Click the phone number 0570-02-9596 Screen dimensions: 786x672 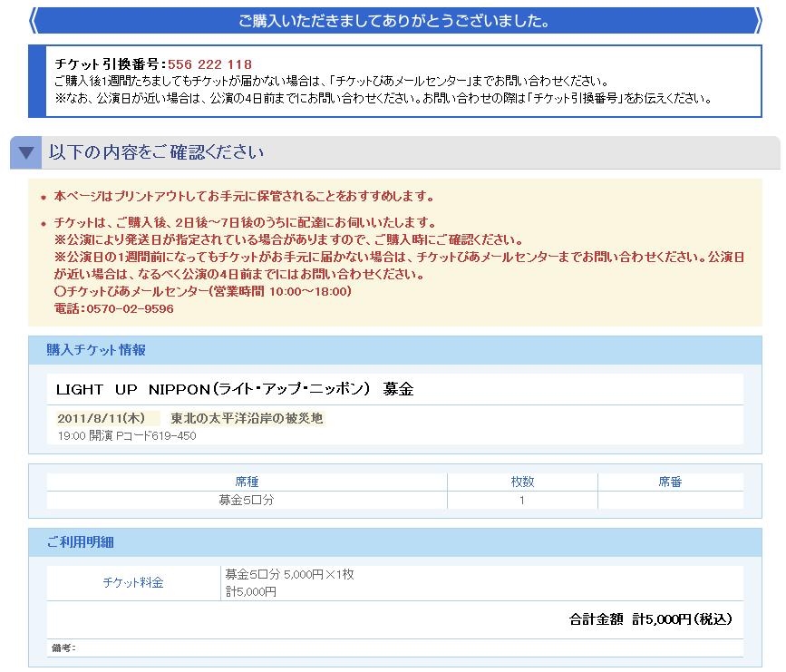(x=131, y=308)
